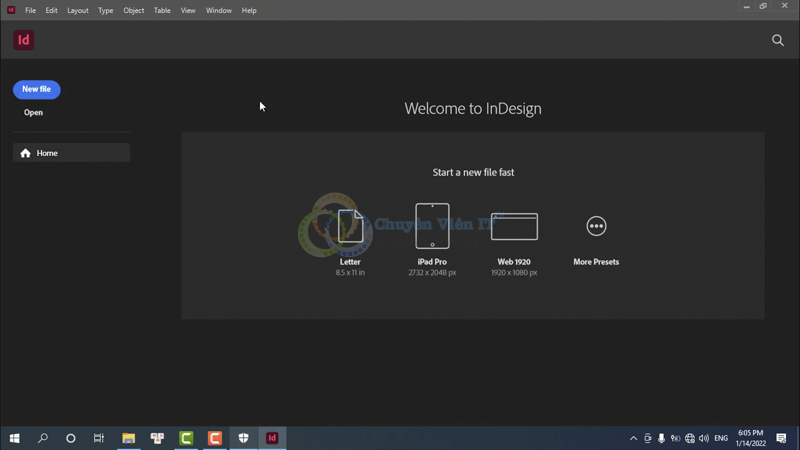Screen dimensions: 800x450
Task: Minimize the InDesign window
Action: tap(746, 6)
